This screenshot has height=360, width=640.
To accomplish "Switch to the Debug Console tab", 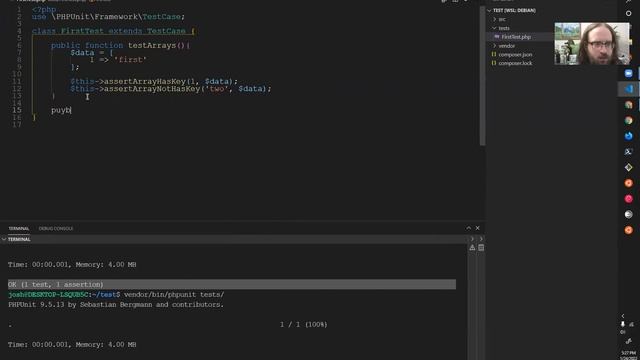I will (56, 229).
